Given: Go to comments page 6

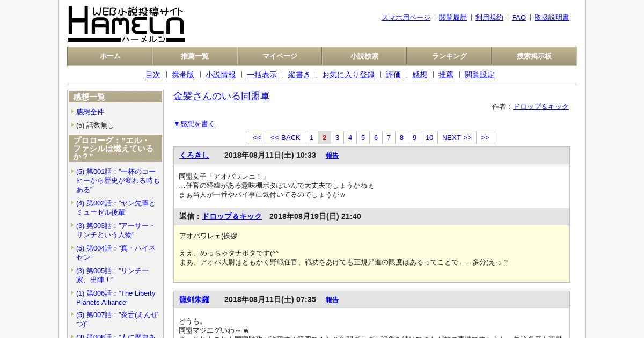Looking at the screenshot, I should pyautogui.click(x=376, y=137).
